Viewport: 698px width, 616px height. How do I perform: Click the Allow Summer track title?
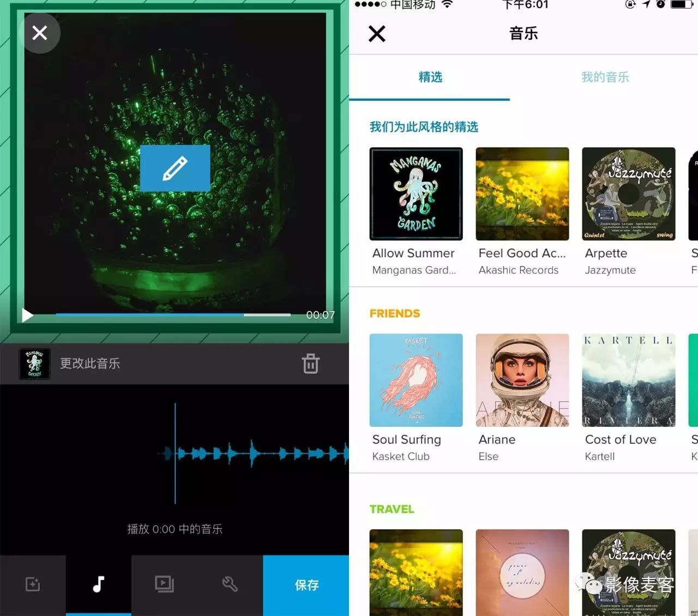point(413,253)
